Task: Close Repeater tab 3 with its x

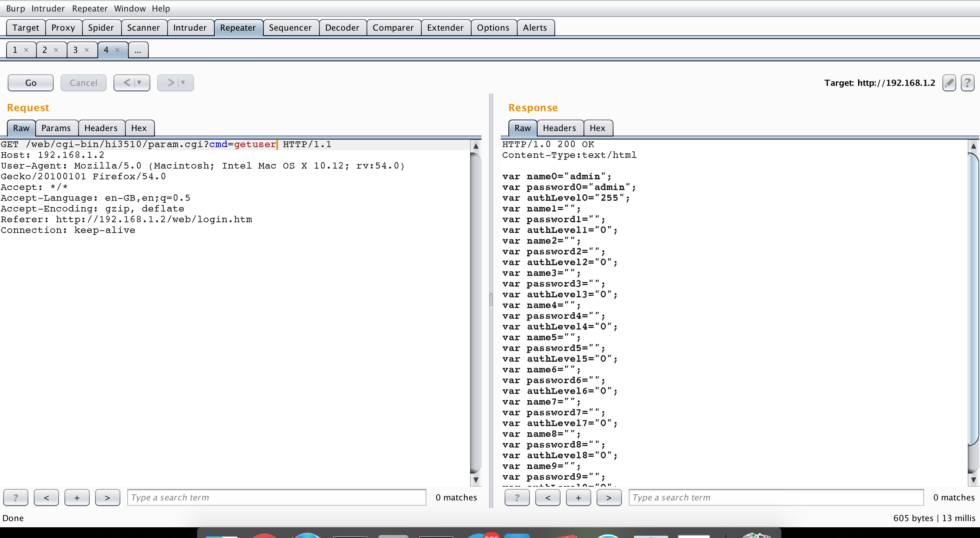Action: click(x=87, y=50)
